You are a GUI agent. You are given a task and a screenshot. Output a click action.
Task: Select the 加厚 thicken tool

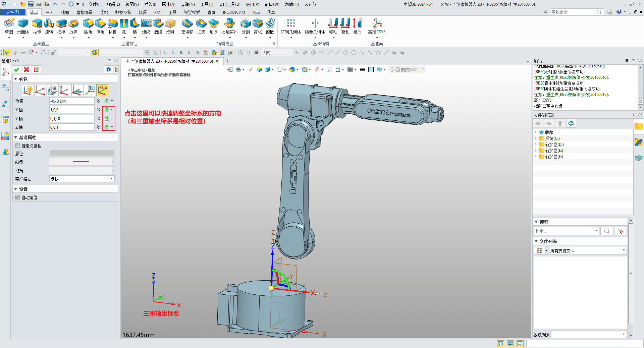213,26
